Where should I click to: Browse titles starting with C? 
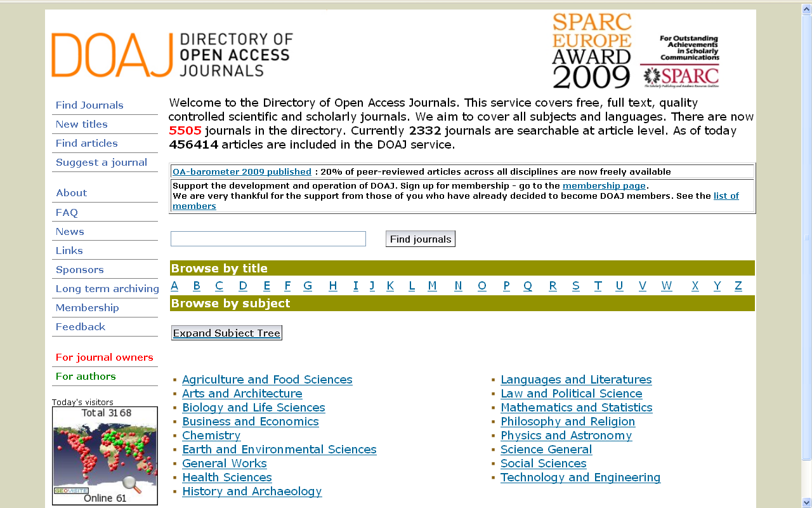(219, 286)
